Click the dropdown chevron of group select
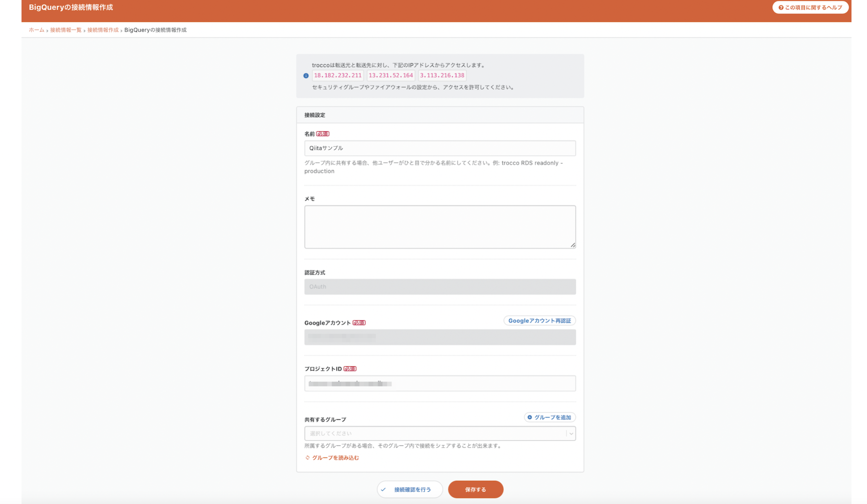The image size is (867, 504). tap(570, 434)
